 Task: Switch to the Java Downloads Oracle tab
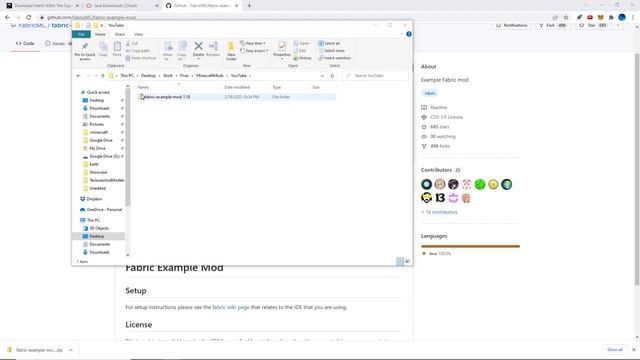[122, 6]
